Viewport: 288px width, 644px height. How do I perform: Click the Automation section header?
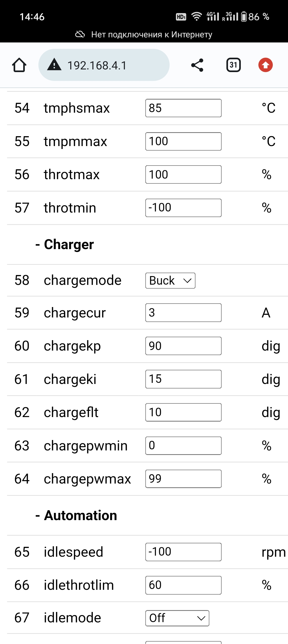coord(80,515)
